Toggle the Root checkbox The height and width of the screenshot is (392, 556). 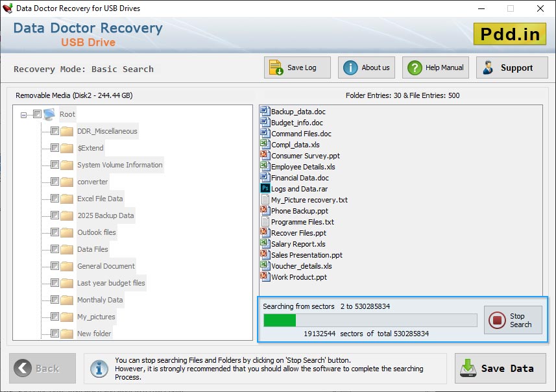[37, 114]
